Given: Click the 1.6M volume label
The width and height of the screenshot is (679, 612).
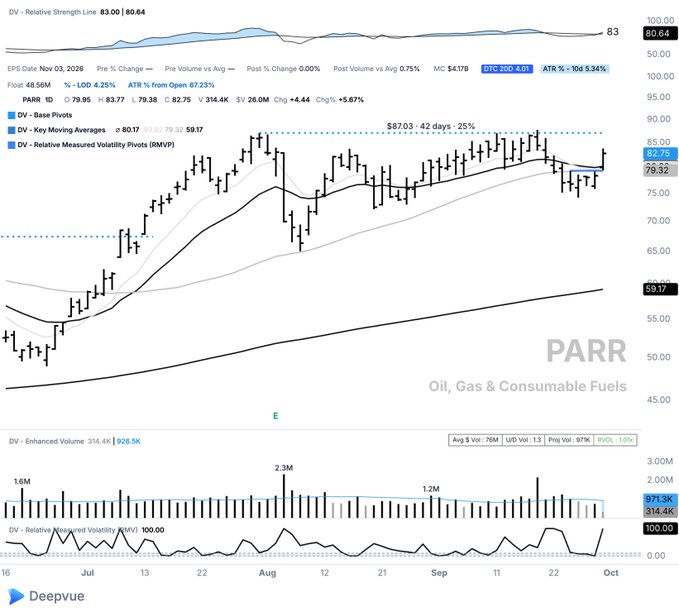Looking at the screenshot, I should 22,481.
